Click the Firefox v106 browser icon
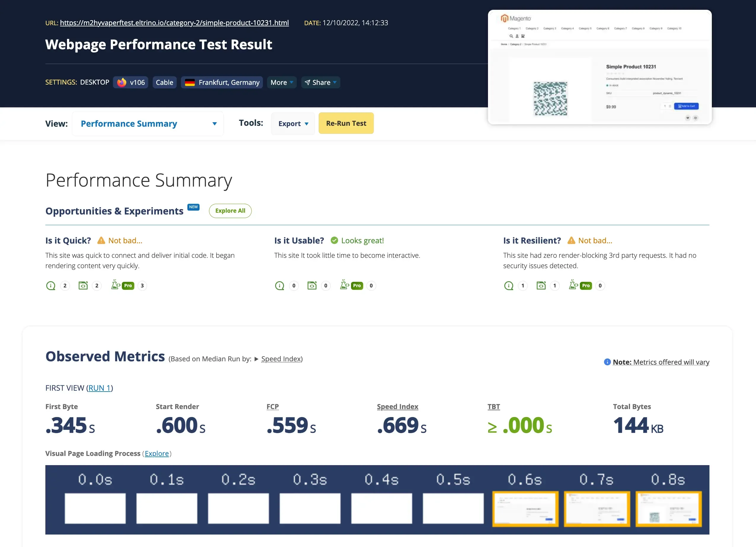This screenshot has height=547, width=756. [x=122, y=82]
